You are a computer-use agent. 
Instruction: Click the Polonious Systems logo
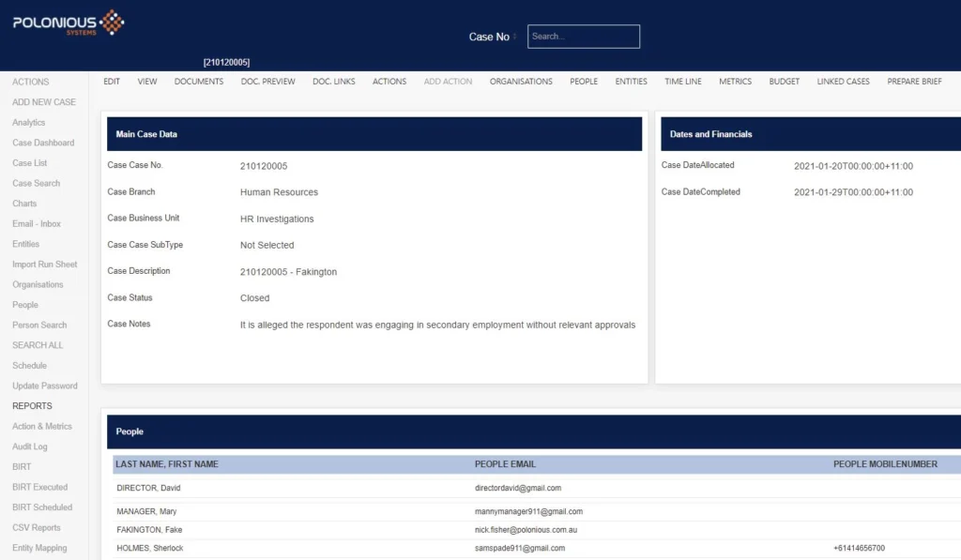[69, 23]
